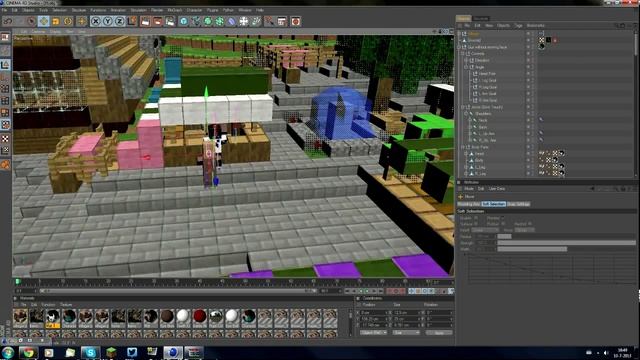Viewport: 640px width, 360px height.
Task: Select the Live Selection tool
Action: 32,21
